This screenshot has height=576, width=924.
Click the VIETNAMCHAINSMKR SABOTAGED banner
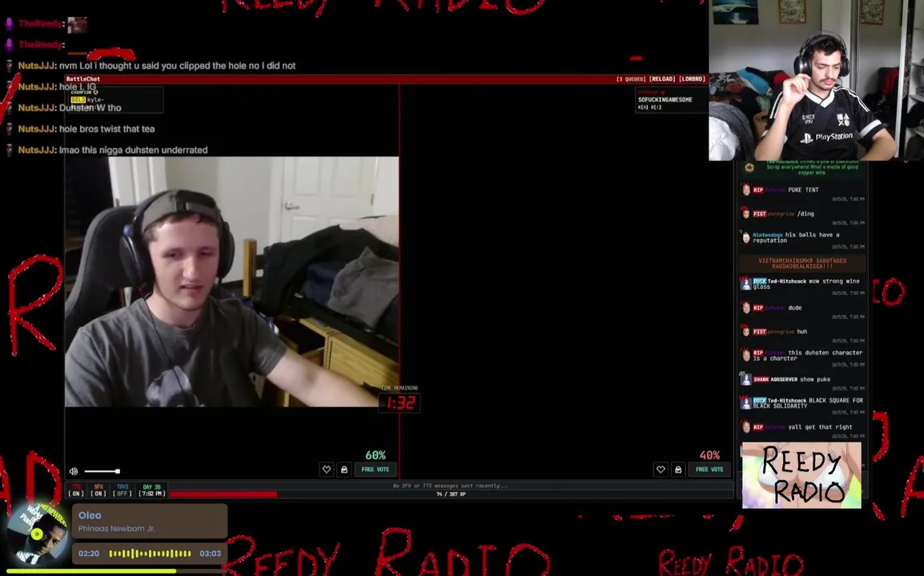[802, 263]
